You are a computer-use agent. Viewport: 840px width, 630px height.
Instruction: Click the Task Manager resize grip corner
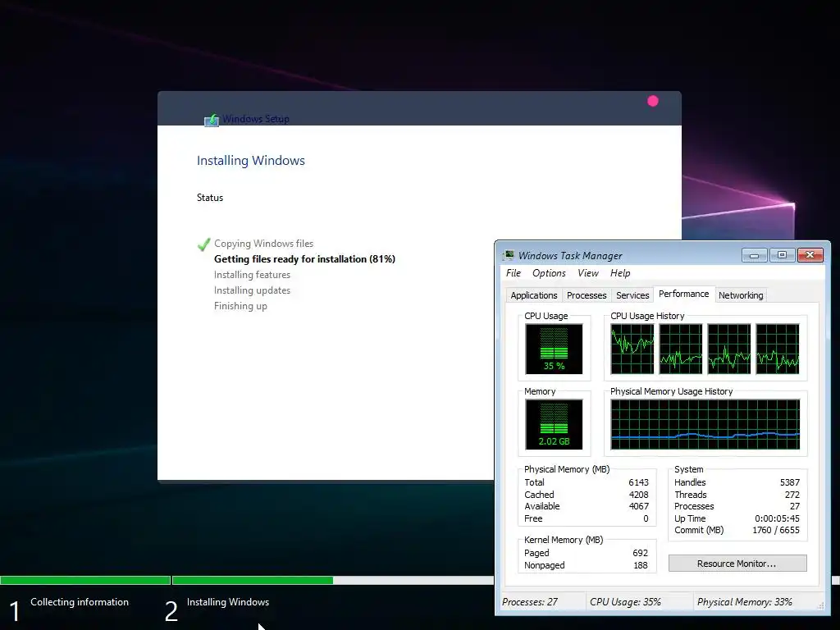point(820,605)
